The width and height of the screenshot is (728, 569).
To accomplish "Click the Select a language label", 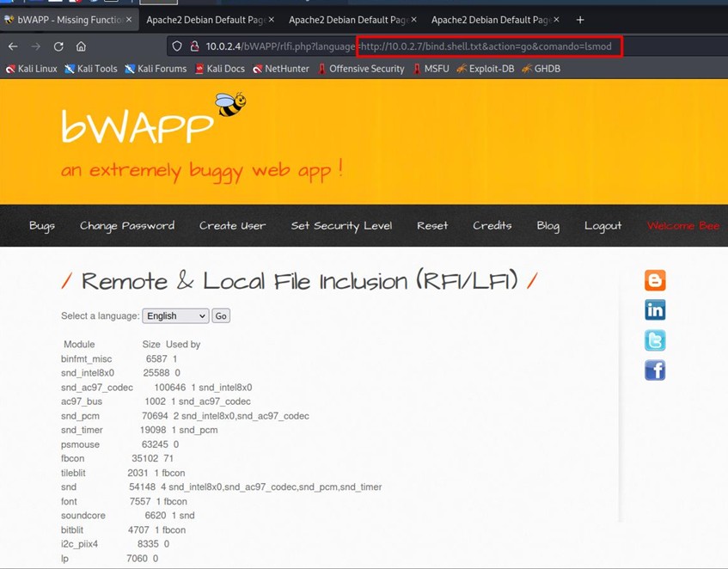I will click(101, 316).
